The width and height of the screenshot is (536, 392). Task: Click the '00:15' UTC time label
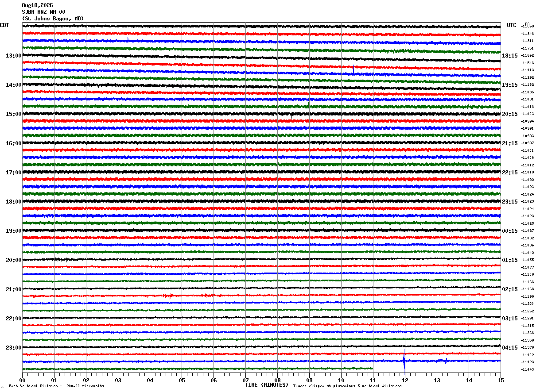[x=510, y=231]
